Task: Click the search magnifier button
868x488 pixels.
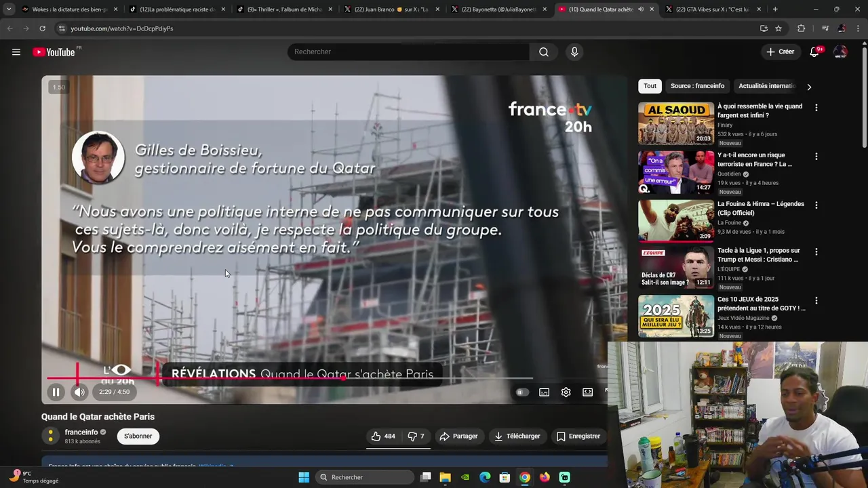Action: pos(544,52)
